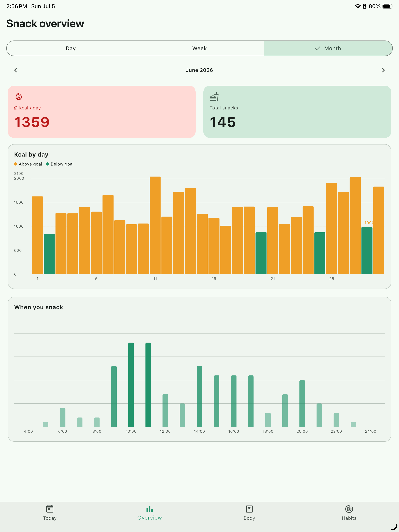Viewport: 399px width, 532px height.
Task: Switch to Week view
Action: coord(199,48)
